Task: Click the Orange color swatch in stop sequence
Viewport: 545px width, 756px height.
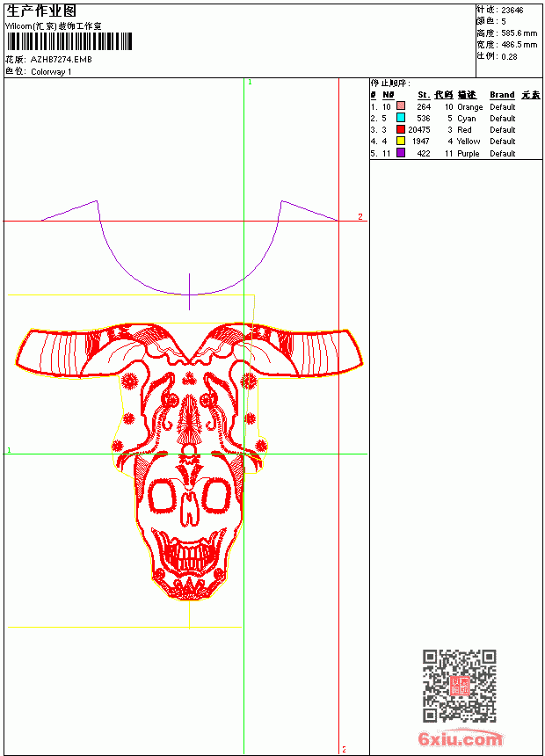Action: point(400,105)
